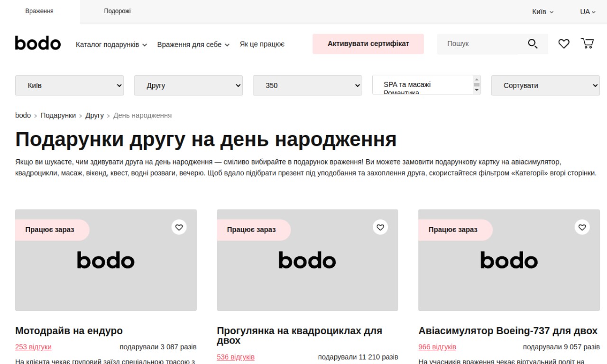Open the UA language selector
This screenshot has height=364, width=607.
[588, 12]
